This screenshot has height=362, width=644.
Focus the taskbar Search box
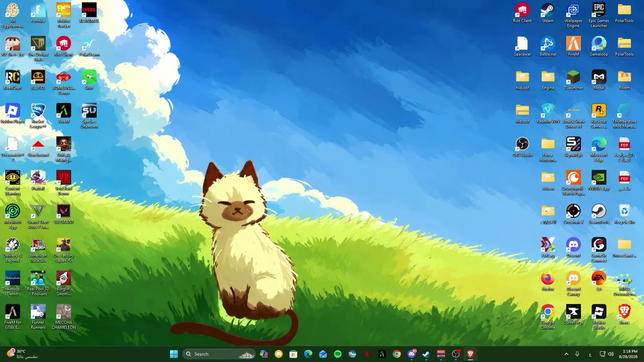[x=218, y=354]
